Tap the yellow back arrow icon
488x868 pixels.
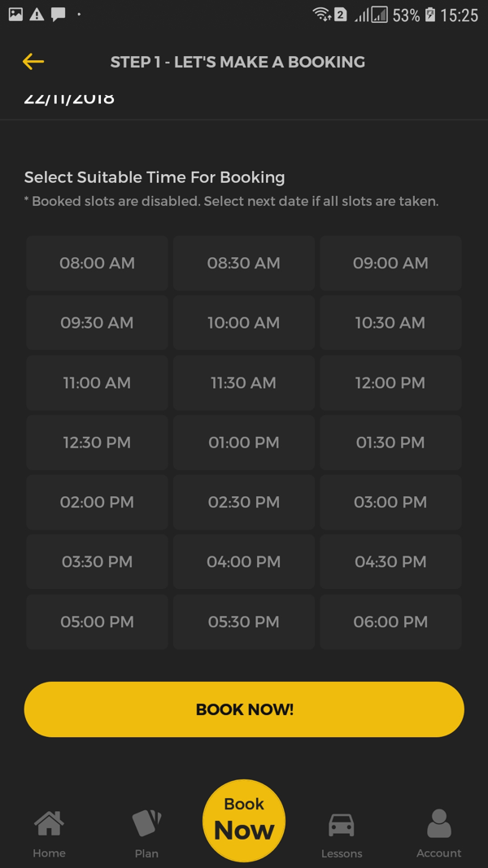33,62
